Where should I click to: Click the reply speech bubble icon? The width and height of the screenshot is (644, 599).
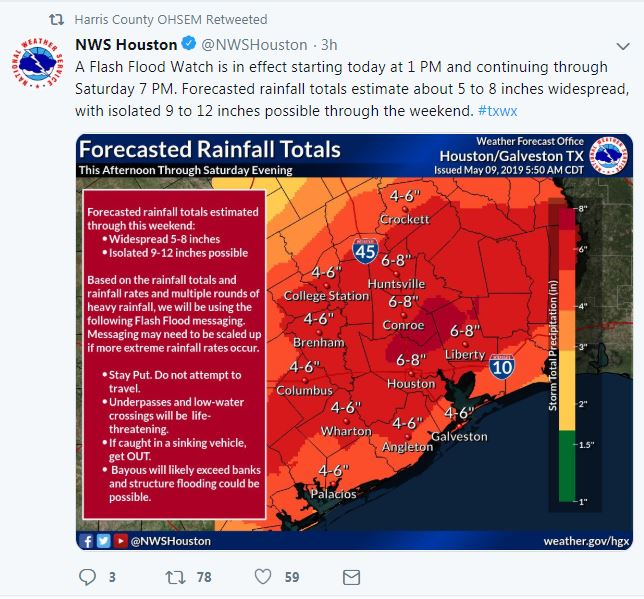[87, 577]
